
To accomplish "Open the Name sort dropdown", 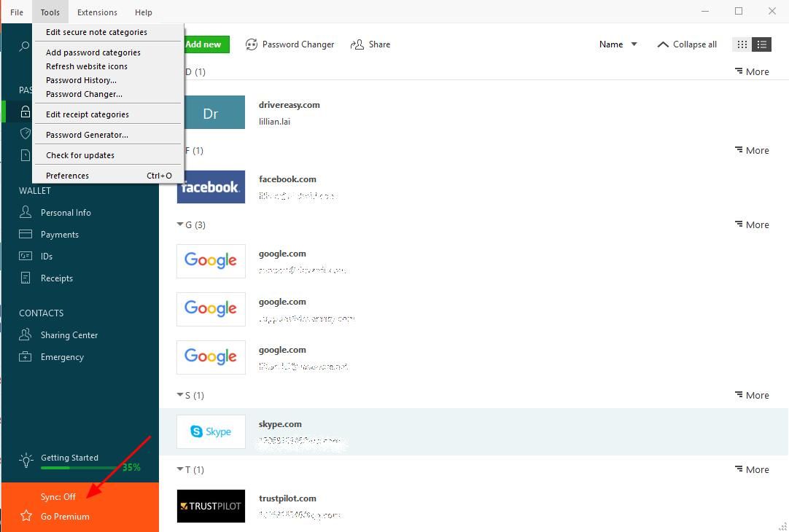I will pos(618,44).
